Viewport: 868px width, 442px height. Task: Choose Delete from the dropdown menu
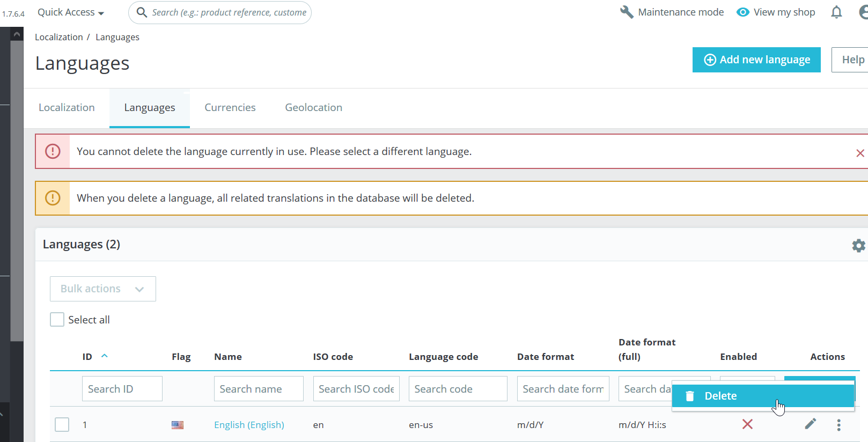[720, 396]
